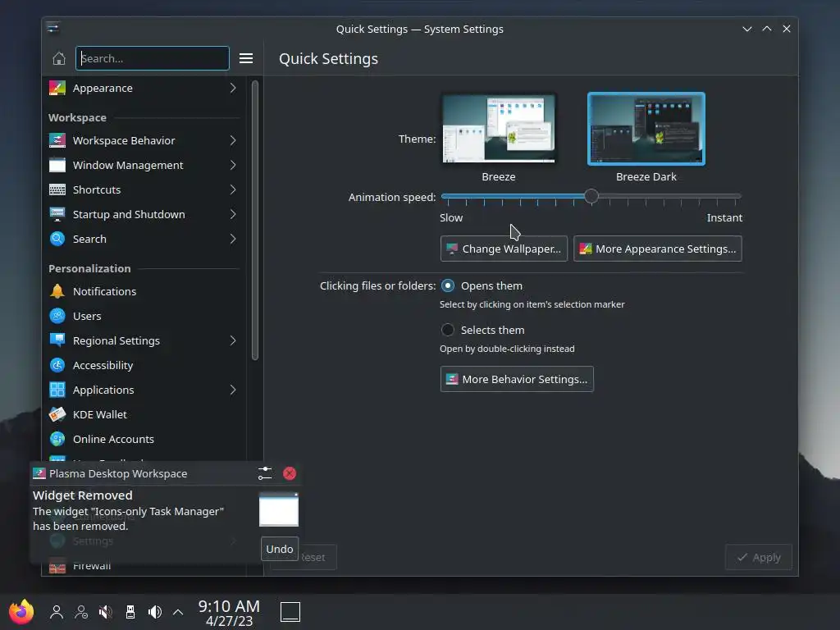Click the animation slider track near Instant
This screenshot has width=840, height=630.
(x=734, y=197)
